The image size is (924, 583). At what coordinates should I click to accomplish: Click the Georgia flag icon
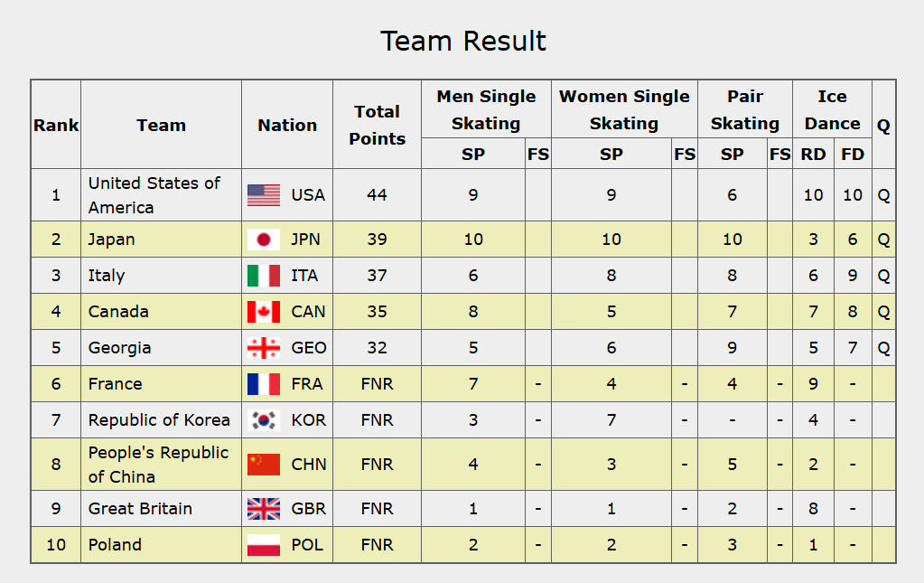point(264,348)
